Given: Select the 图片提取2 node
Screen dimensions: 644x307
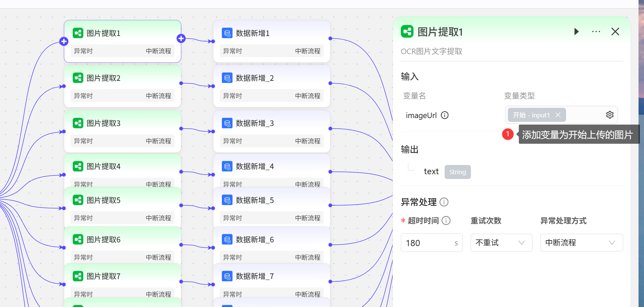Looking at the screenshot, I should pos(122,78).
